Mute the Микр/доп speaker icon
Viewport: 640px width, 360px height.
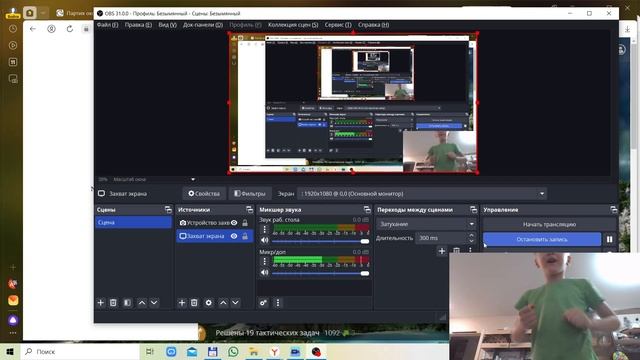click(x=264, y=272)
